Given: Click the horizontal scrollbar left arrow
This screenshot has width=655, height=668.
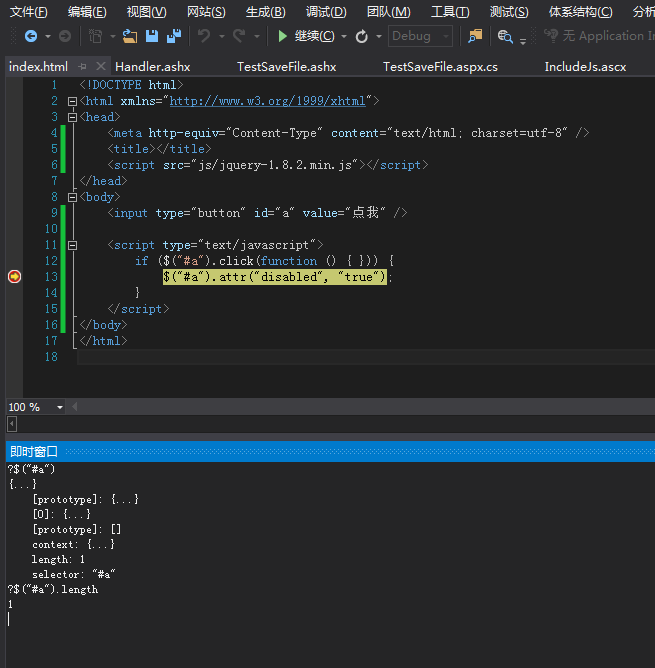Looking at the screenshot, I should tap(75, 407).
